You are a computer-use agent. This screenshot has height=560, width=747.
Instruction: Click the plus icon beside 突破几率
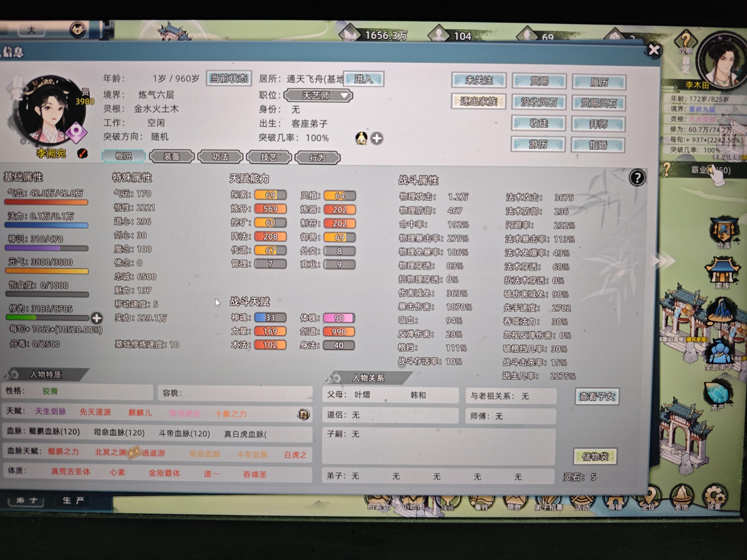(x=377, y=138)
